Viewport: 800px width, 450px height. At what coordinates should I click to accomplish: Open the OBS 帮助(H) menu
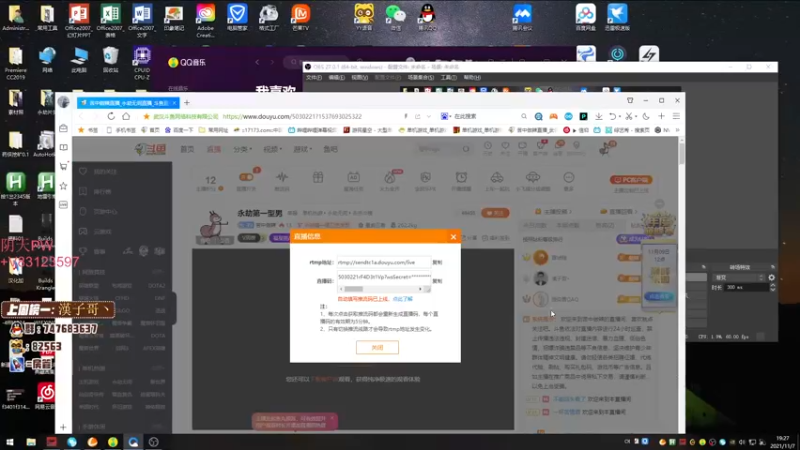tap(472, 78)
